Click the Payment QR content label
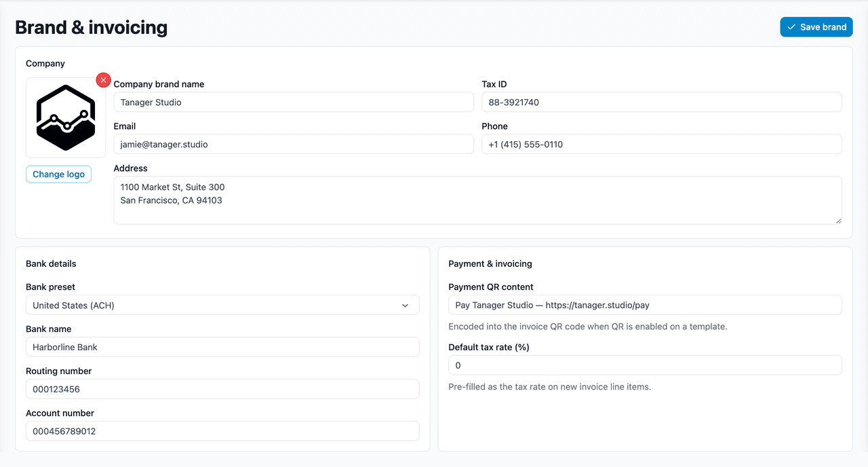868x467 pixels. click(491, 287)
